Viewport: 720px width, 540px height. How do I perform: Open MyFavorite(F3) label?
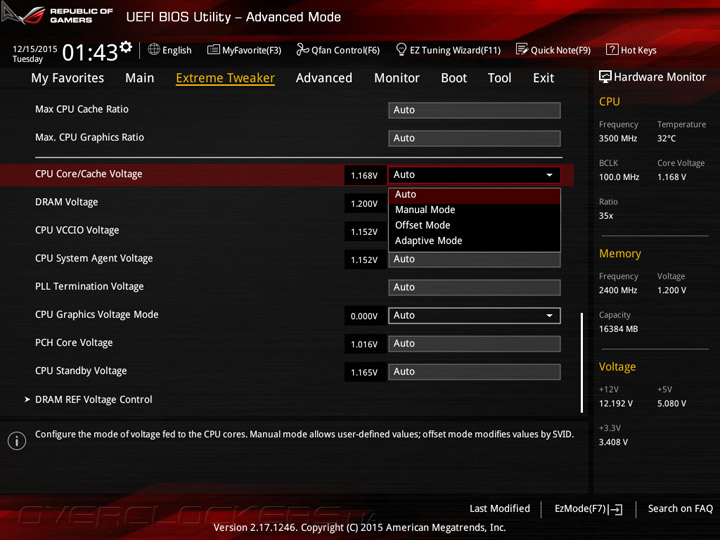pyautogui.click(x=252, y=50)
